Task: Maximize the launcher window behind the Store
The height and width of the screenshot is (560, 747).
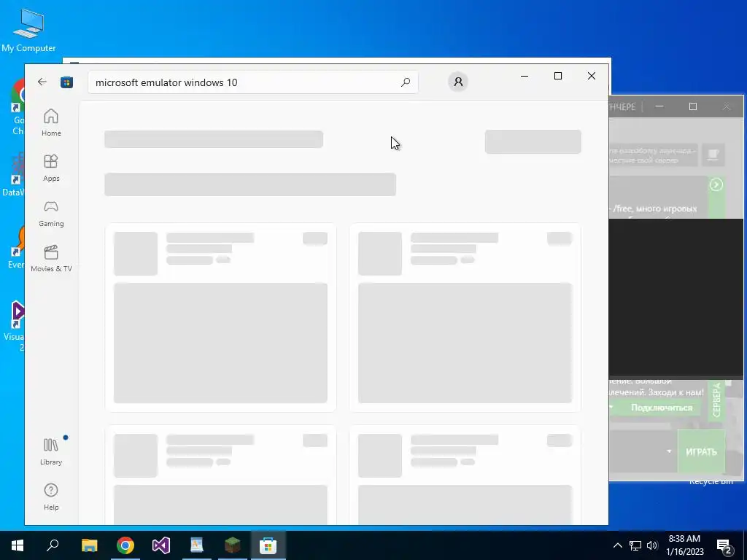Action: click(x=693, y=106)
